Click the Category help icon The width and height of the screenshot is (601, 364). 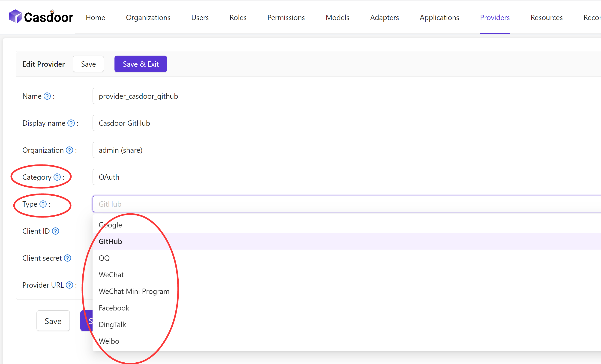point(57,177)
